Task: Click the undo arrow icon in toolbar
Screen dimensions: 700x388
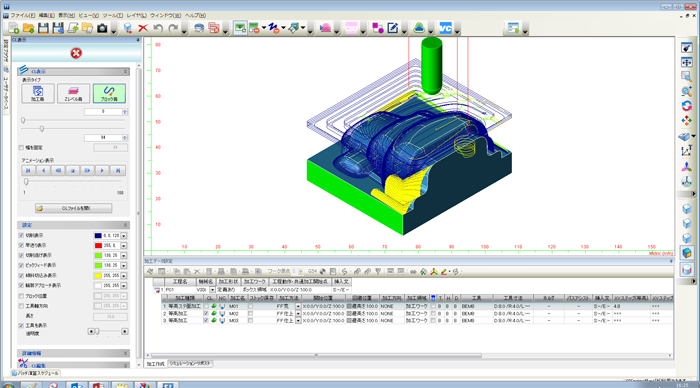Action: [158, 29]
